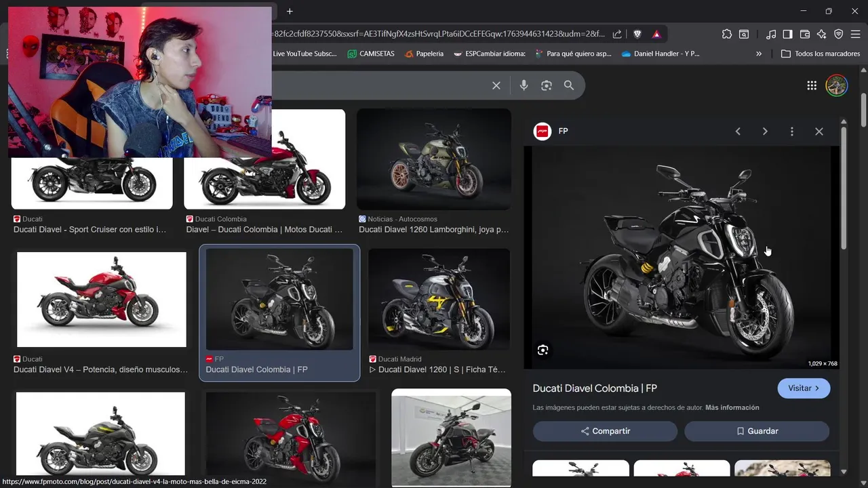
Task: Click the share page icon in address bar
Action: click(x=617, y=34)
